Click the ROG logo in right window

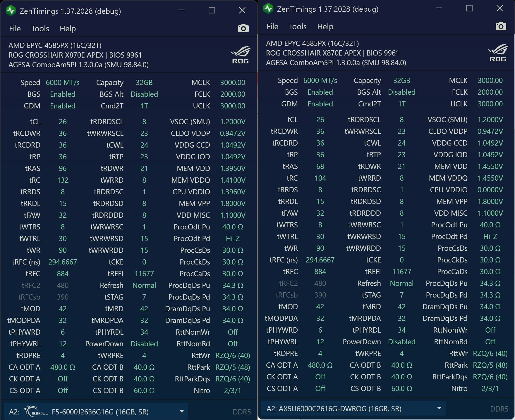point(498,53)
